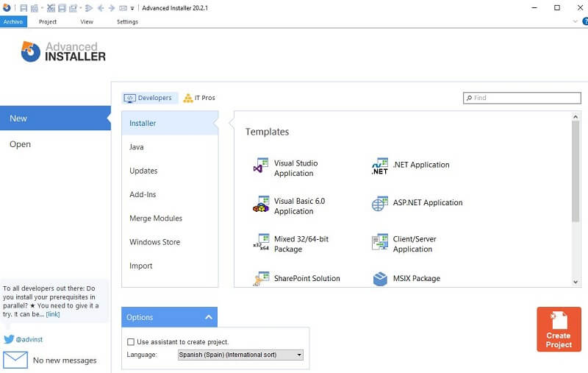588x373 pixels.
Task: Click the Create Project button
Action: pyautogui.click(x=559, y=329)
